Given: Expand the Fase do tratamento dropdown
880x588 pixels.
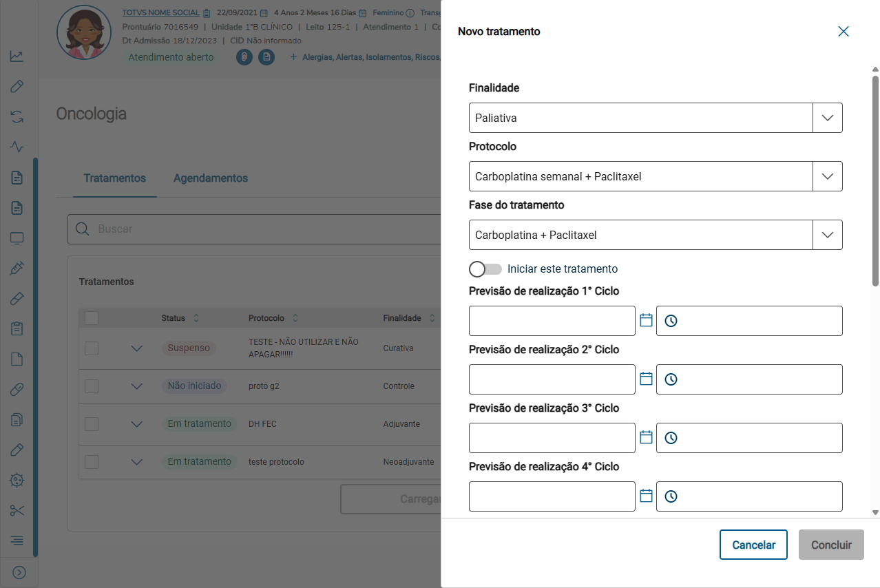Looking at the screenshot, I should tap(827, 235).
